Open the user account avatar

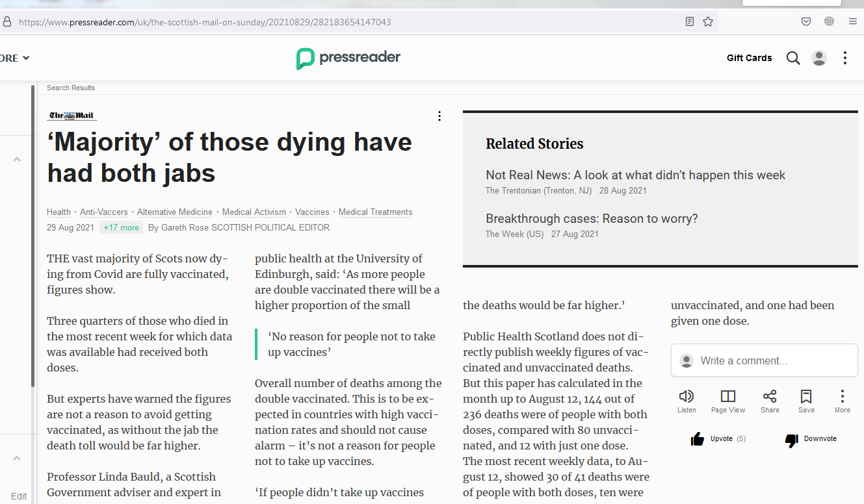pyautogui.click(x=819, y=58)
